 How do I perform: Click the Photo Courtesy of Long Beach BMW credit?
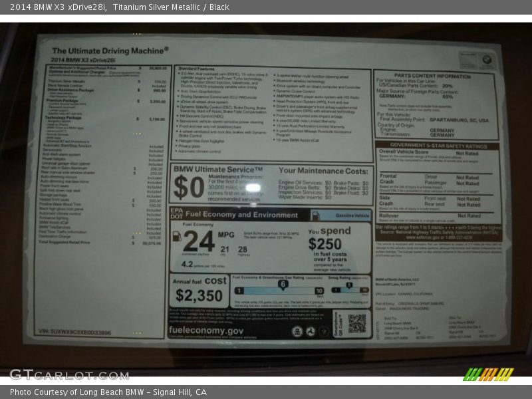coord(108,392)
